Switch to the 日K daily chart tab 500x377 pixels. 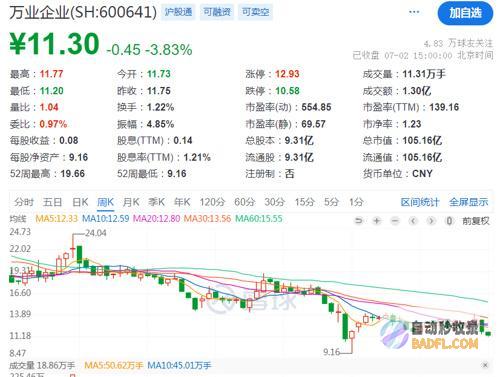coord(80,202)
